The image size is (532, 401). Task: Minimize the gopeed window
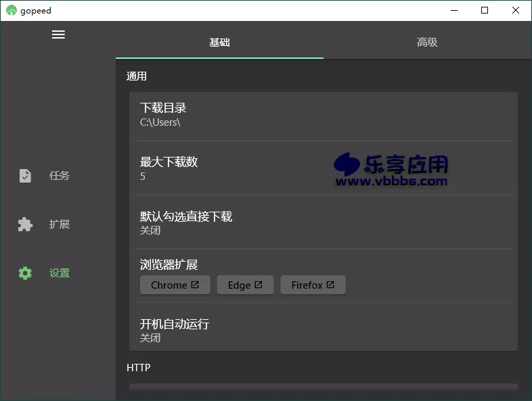click(x=454, y=11)
